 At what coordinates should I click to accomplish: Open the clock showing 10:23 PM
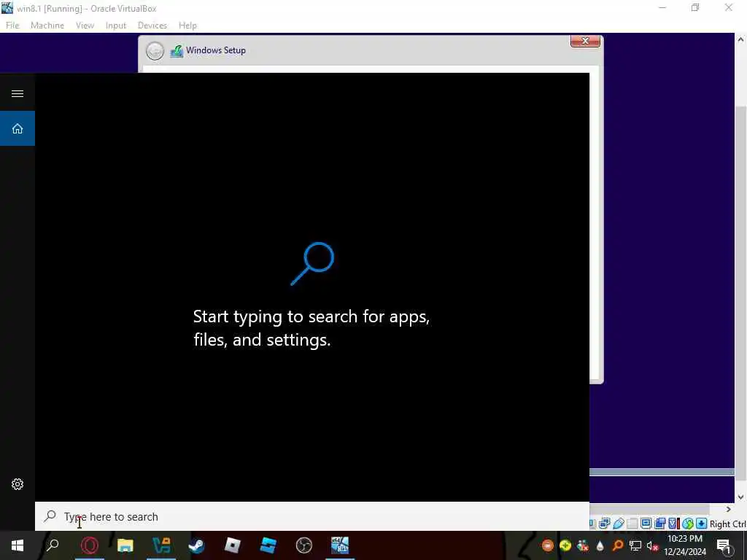[x=684, y=545]
